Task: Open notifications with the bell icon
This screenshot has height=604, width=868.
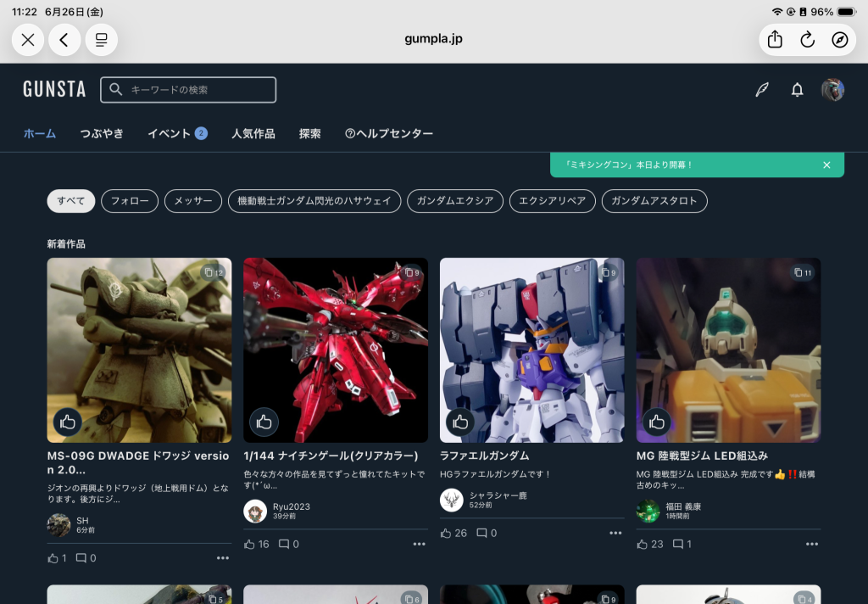Action: tap(797, 90)
